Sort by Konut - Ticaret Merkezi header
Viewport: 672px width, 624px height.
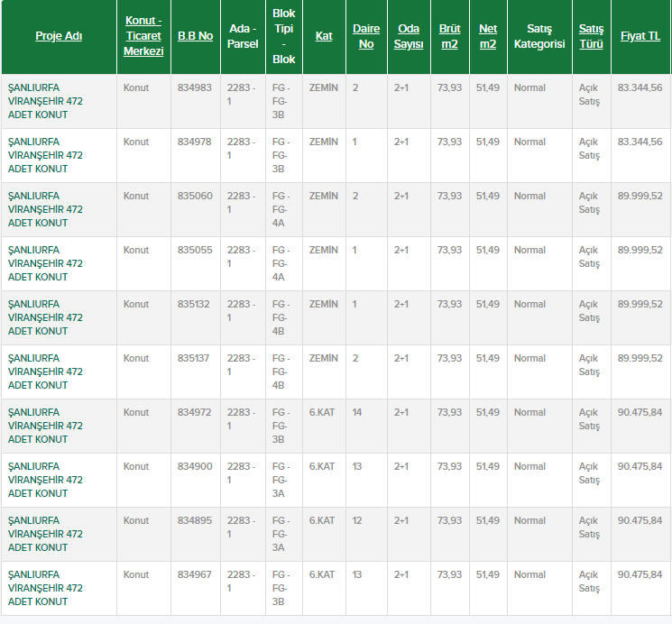click(143, 36)
